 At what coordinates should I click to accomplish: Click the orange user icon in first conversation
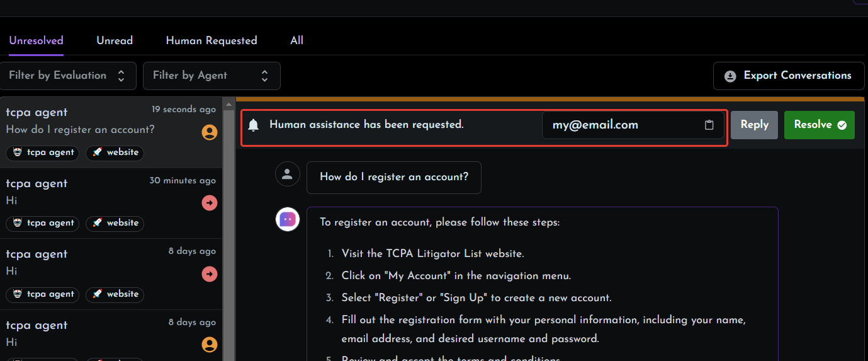click(209, 132)
